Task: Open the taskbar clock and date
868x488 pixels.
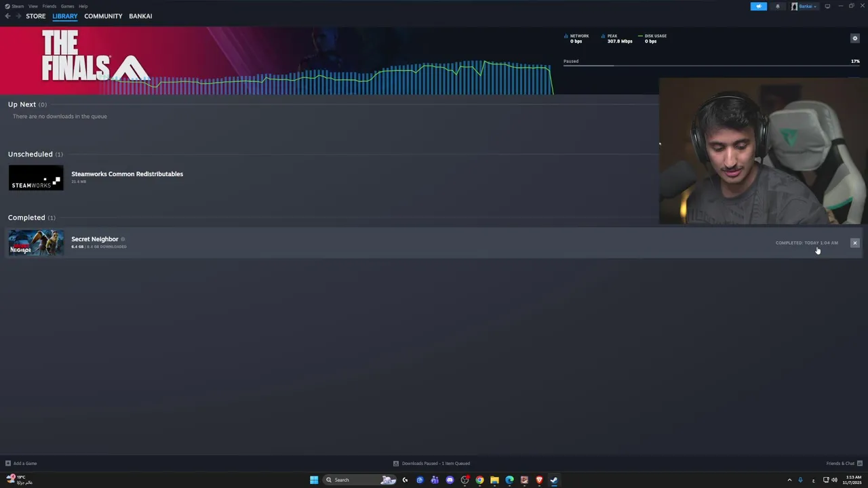Action: coord(854,480)
